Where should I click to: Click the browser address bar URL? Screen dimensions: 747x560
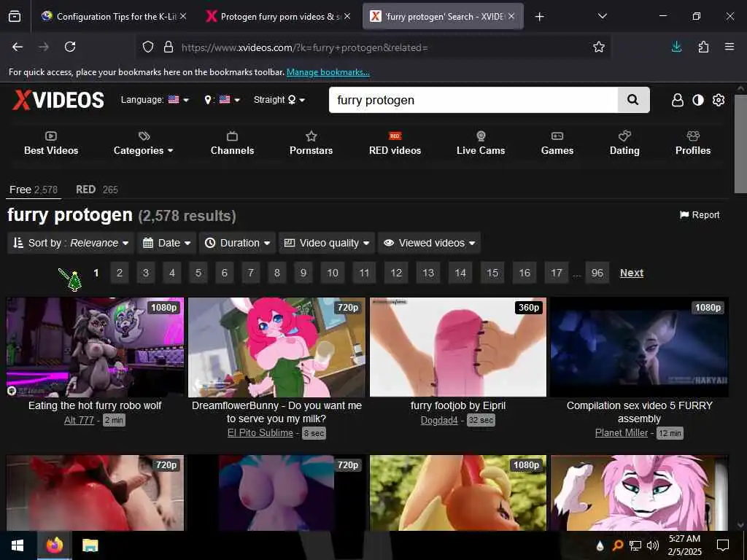point(304,47)
